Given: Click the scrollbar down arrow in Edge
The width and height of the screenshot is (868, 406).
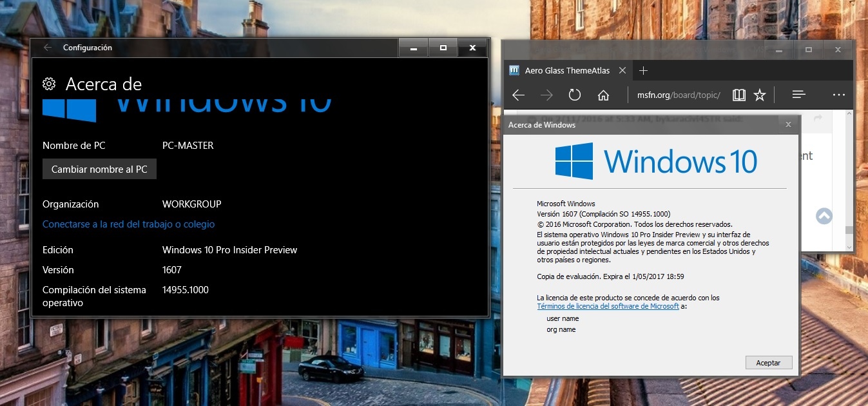Looking at the screenshot, I should [x=849, y=247].
